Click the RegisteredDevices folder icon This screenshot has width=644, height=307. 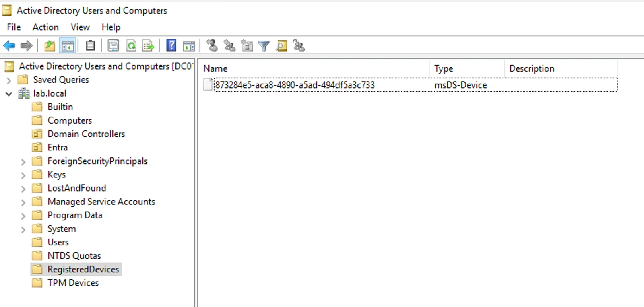37,269
